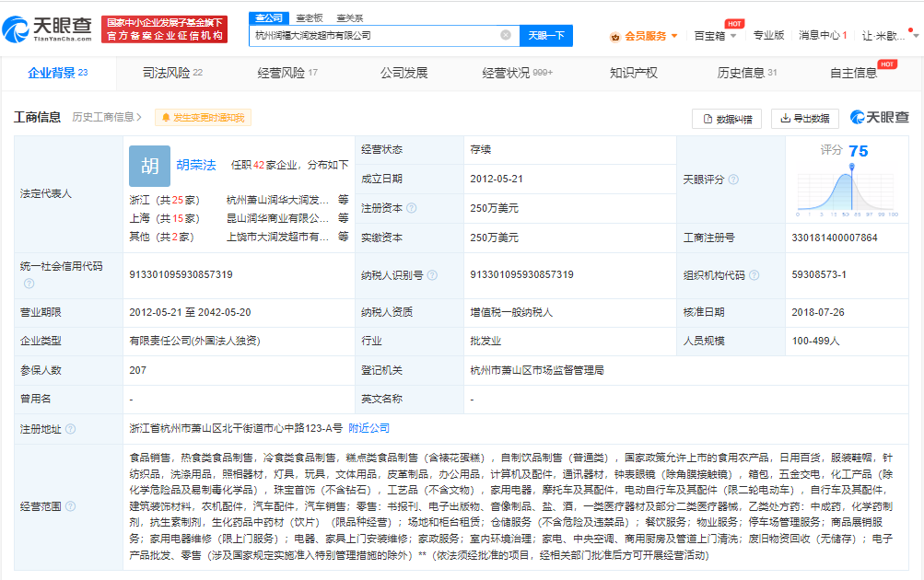Select the 经营状态 value 存续
The width and height of the screenshot is (924, 580).
click(480, 149)
